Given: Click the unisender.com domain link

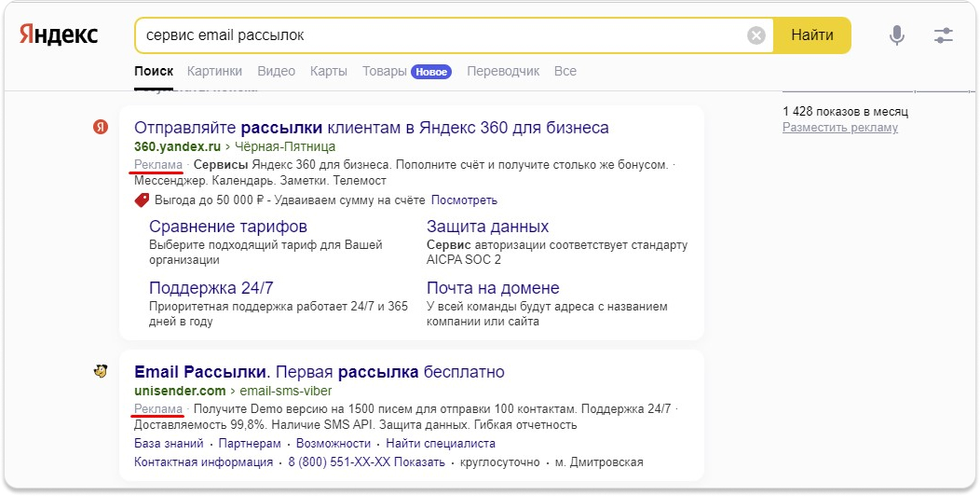Looking at the screenshot, I should click(180, 392).
